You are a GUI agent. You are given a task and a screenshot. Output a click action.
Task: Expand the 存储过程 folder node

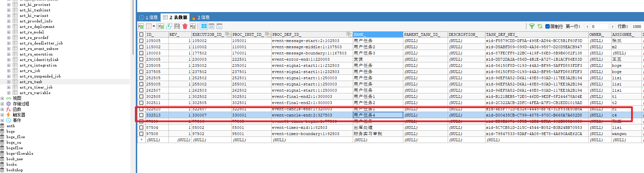point(2,104)
